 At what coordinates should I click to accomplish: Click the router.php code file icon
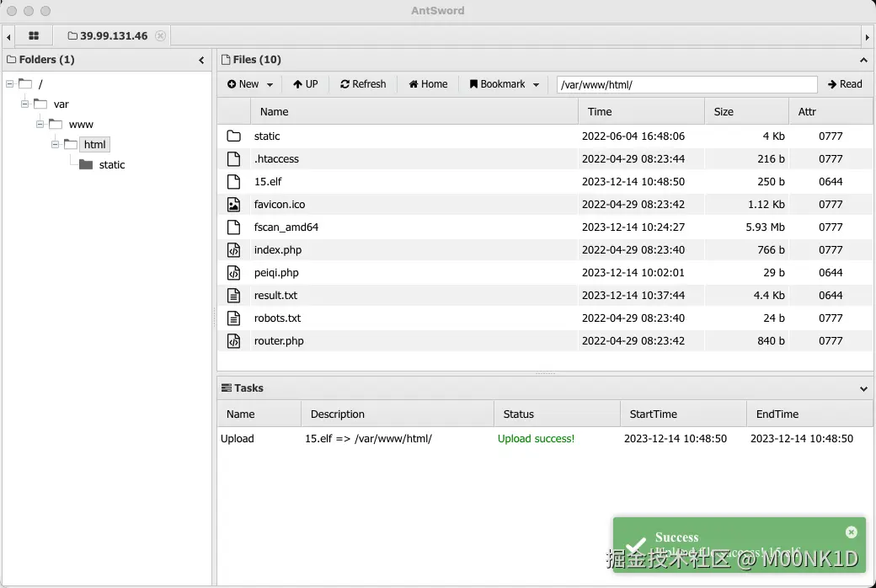click(233, 341)
